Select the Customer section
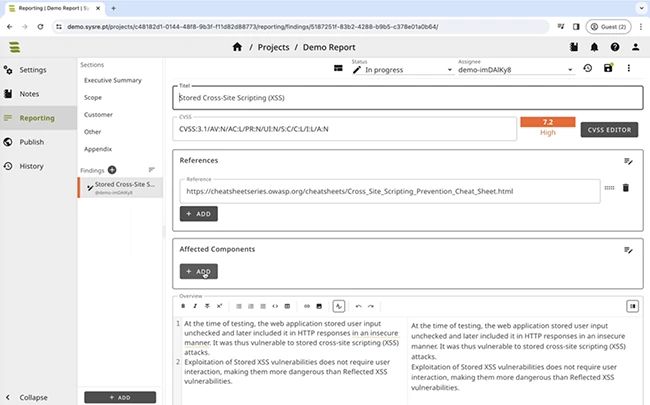650x405 pixels. pyautogui.click(x=98, y=115)
